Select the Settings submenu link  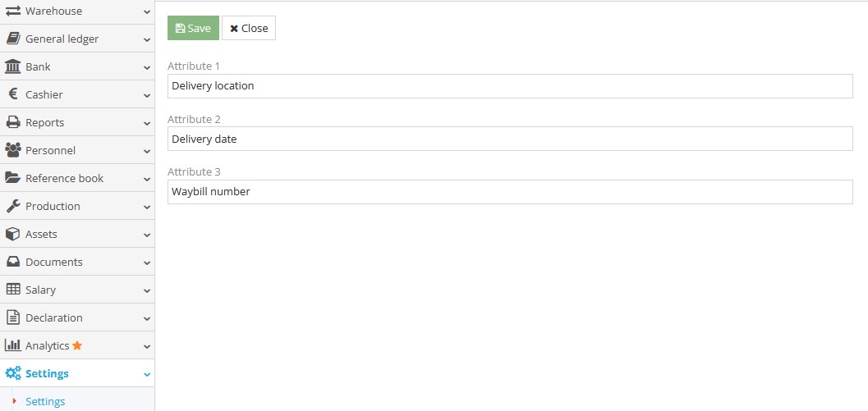pos(45,401)
